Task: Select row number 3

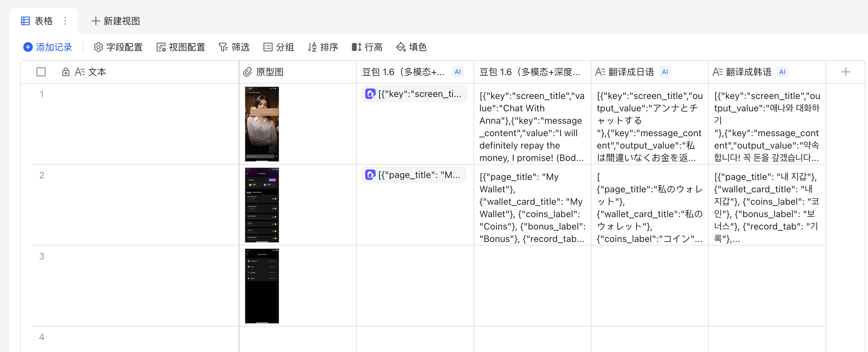Action: [42, 256]
